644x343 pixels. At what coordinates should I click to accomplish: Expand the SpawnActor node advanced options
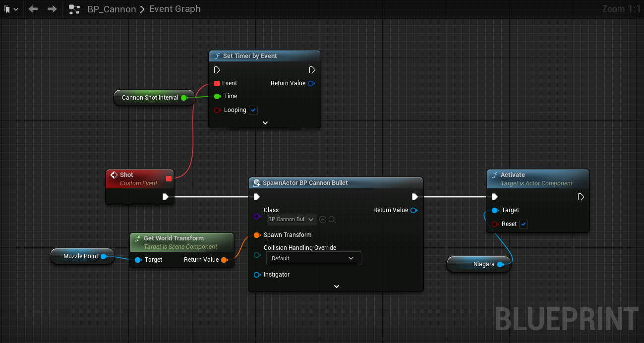click(337, 286)
